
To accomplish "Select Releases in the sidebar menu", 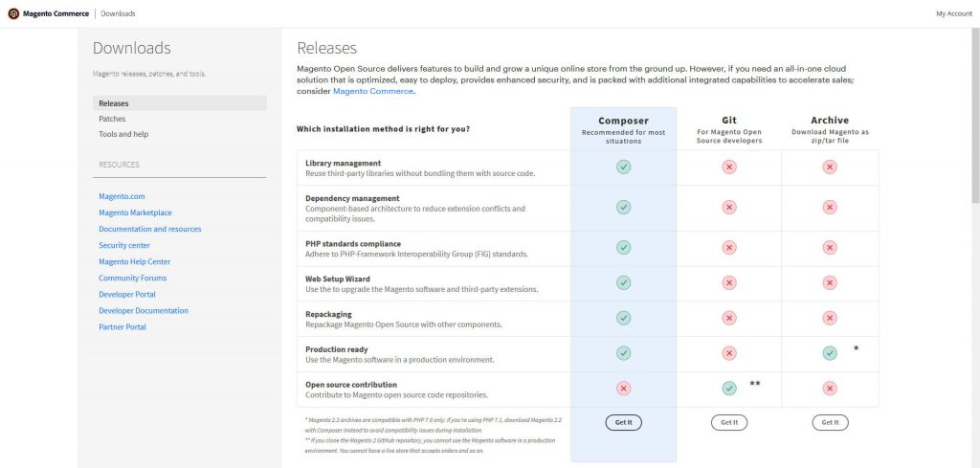I will point(114,103).
